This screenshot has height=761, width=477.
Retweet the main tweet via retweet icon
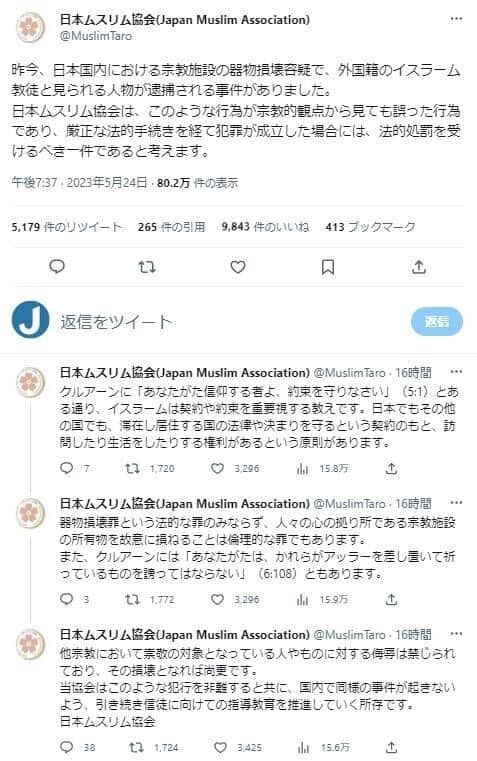pyautogui.click(x=147, y=266)
